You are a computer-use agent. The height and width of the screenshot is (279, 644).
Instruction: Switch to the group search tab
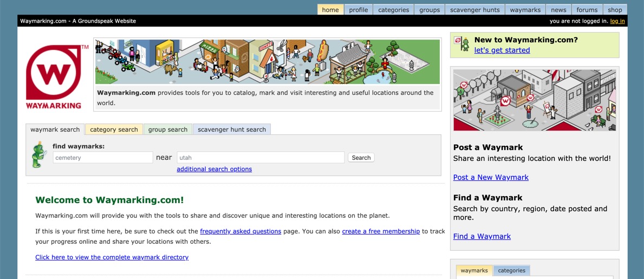click(167, 129)
